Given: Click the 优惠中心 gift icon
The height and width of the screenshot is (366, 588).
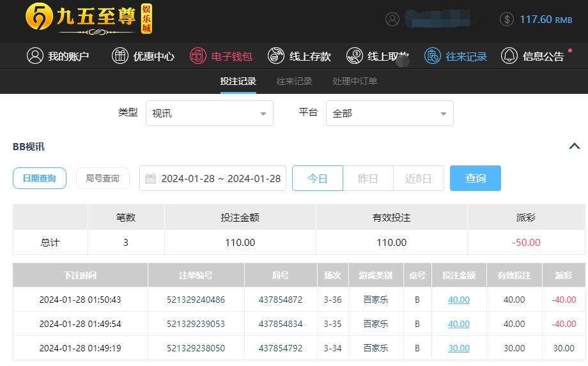Looking at the screenshot, I should point(120,56).
